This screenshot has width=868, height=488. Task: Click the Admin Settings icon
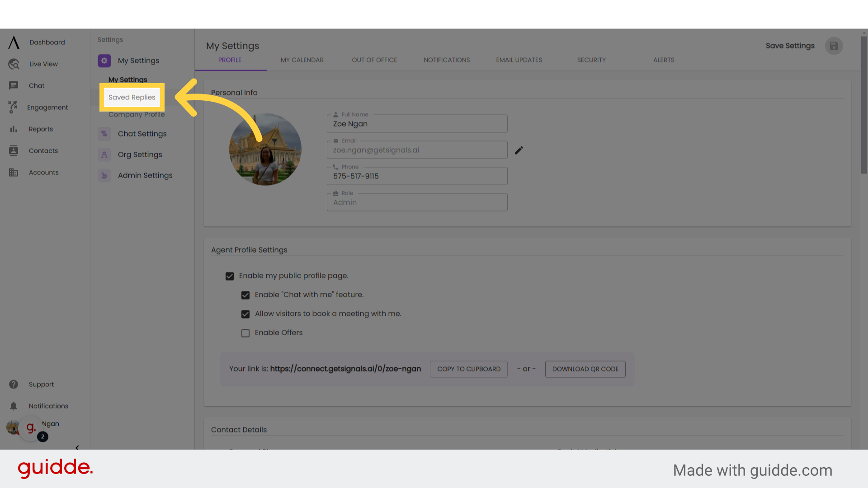click(104, 175)
